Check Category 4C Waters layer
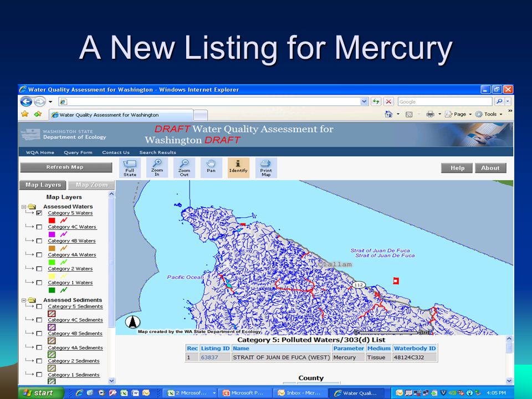 (x=39, y=227)
